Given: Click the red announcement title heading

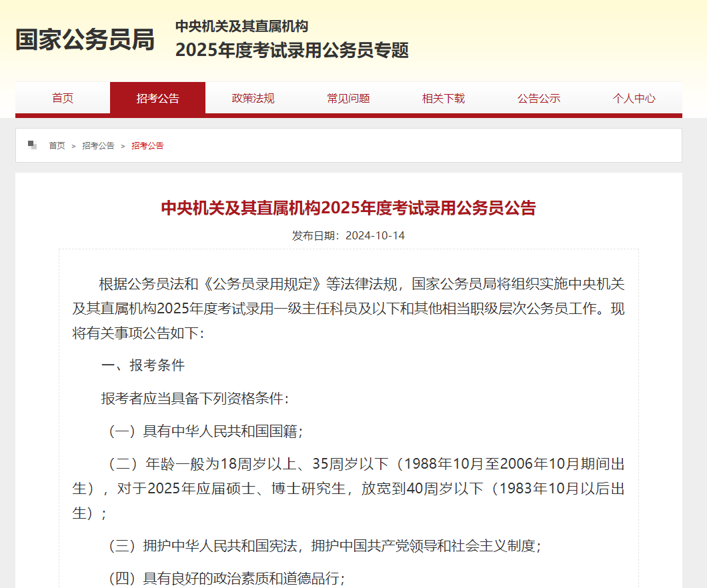Looking at the screenshot, I should pos(349,208).
